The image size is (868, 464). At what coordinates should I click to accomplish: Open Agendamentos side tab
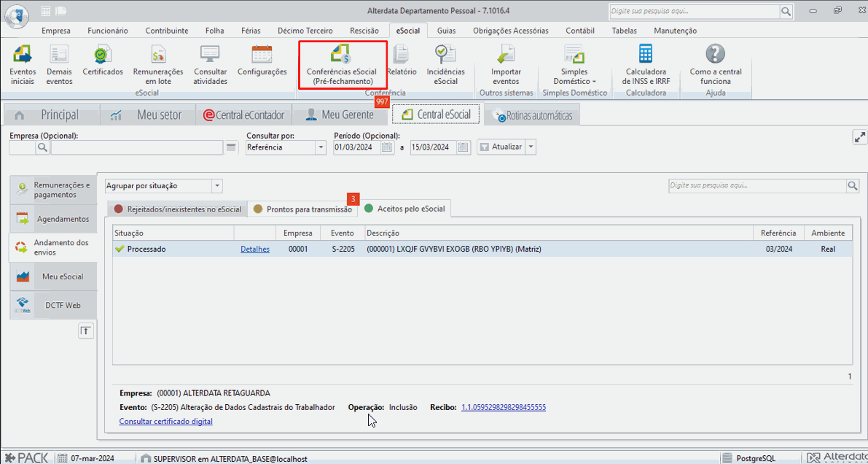tap(53, 219)
